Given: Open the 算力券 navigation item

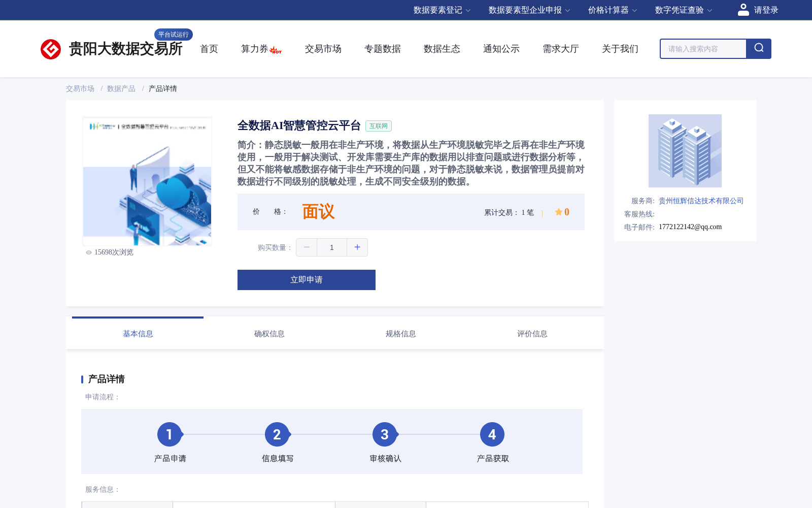Looking at the screenshot, I should point(255,49).
